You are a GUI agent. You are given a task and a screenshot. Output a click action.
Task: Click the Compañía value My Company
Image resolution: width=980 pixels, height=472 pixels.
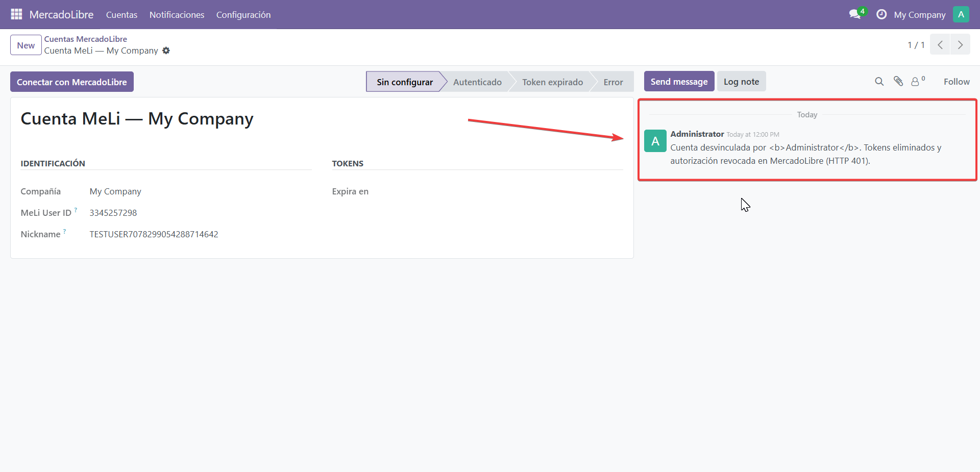[x=115, y=191]
